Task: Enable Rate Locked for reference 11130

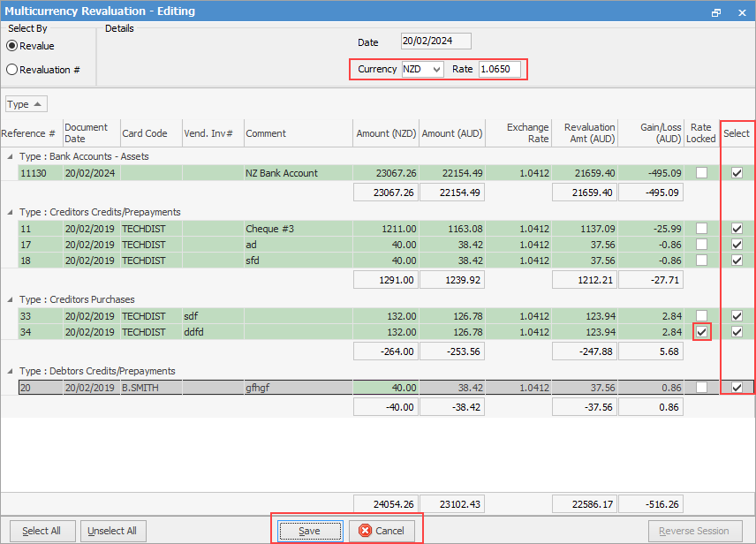Action: pyautogui.click(x=701, y=173)
